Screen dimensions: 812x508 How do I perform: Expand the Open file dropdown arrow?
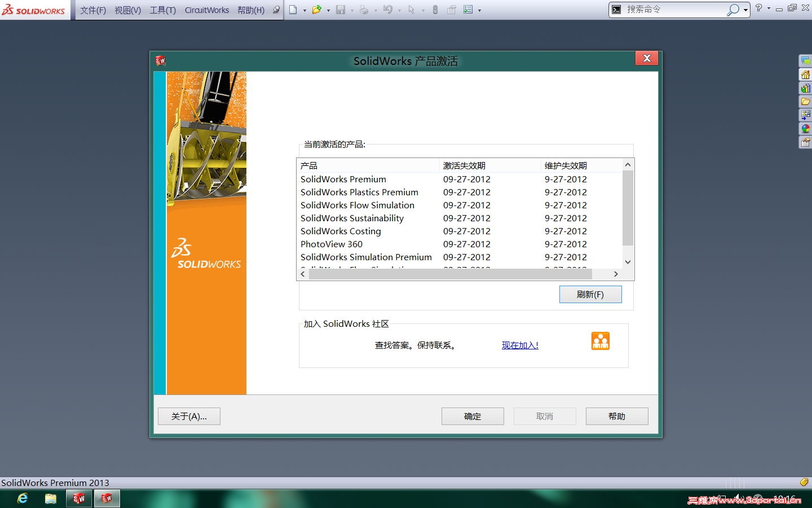[328, 10]
